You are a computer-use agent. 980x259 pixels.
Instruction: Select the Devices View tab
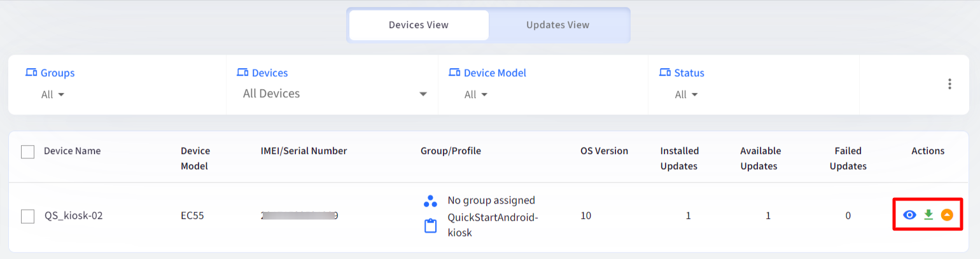[x=419, y=25]
